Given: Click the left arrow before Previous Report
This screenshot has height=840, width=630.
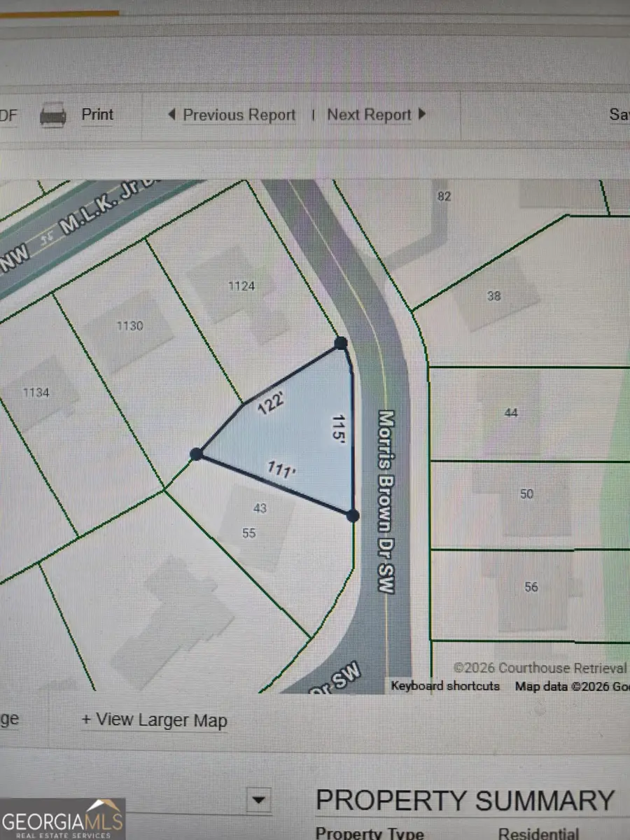Looking at the screenshot, I should tap(172, 114).
